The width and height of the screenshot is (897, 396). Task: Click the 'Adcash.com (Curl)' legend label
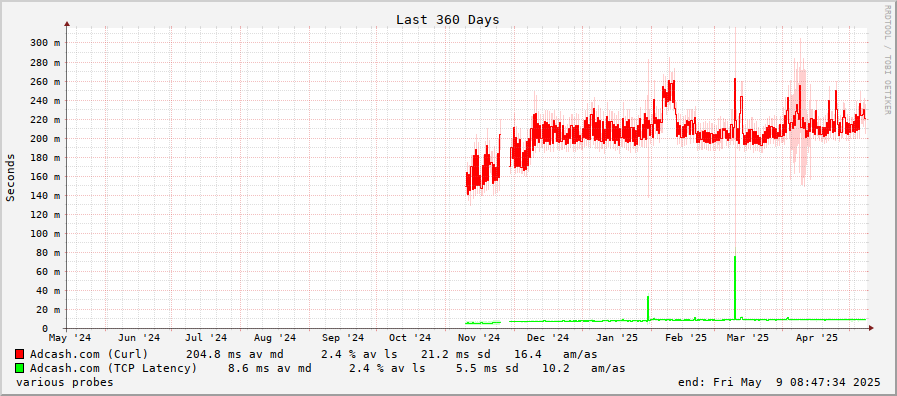tap(89, 354)
